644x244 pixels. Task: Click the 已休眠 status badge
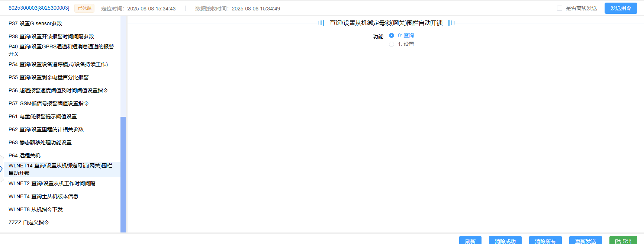click(x=84, y=8)
